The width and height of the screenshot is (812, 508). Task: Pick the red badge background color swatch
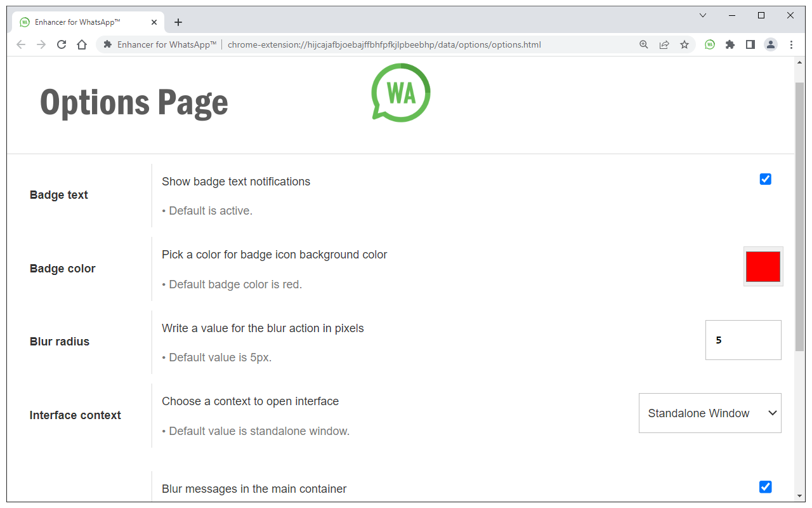click(x=763, y=266)
